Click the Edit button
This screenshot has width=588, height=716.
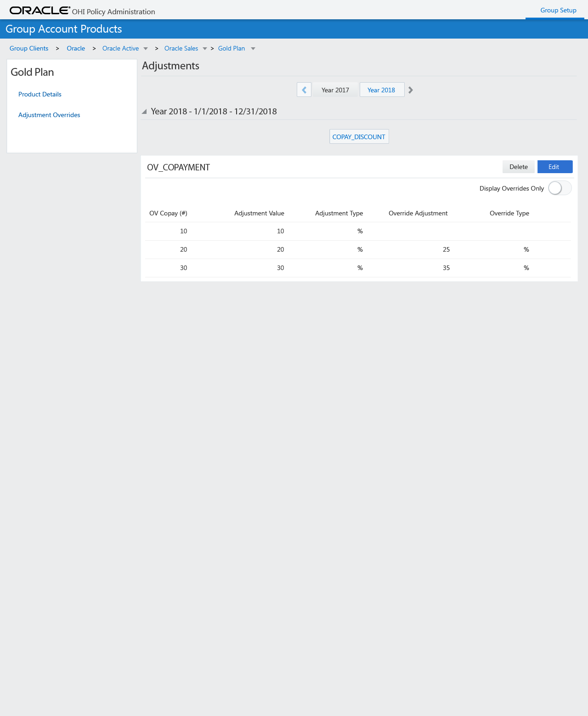[555, 167]
